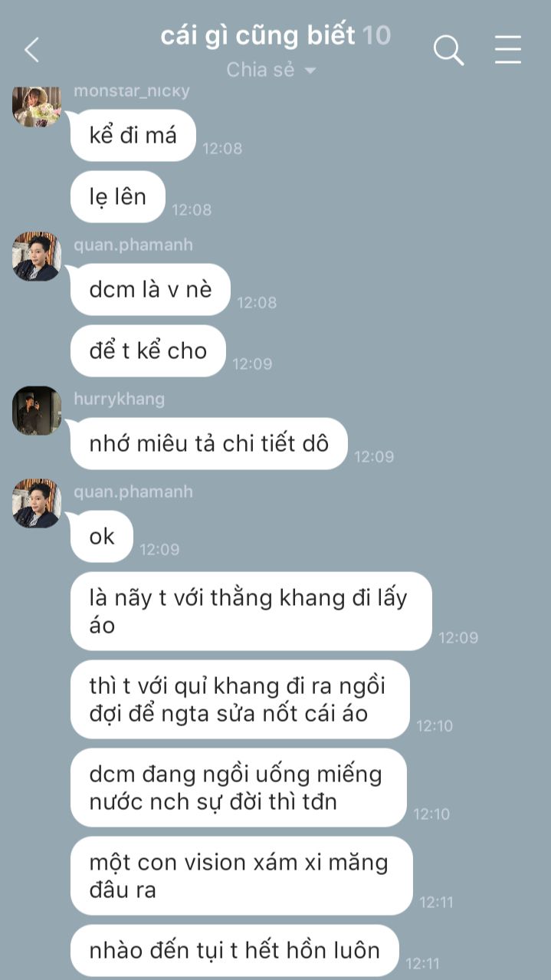Tap the 'dcm là v nè' message

150,290
